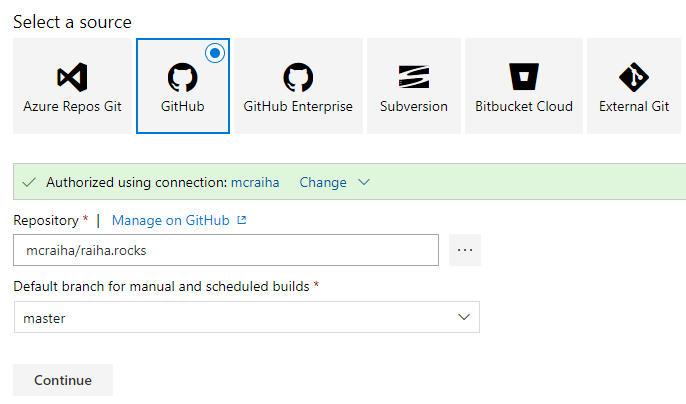Expand the connection chevron beside Change
This screenshot has width=686, height=404.
pyautogui.click(x=364, y=182)
